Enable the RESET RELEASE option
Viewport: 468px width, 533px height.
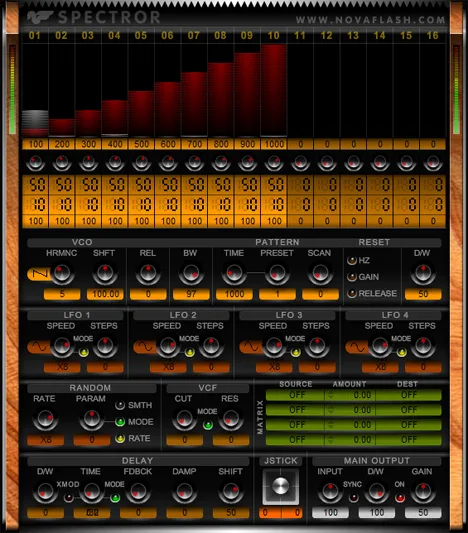[352, 293]
